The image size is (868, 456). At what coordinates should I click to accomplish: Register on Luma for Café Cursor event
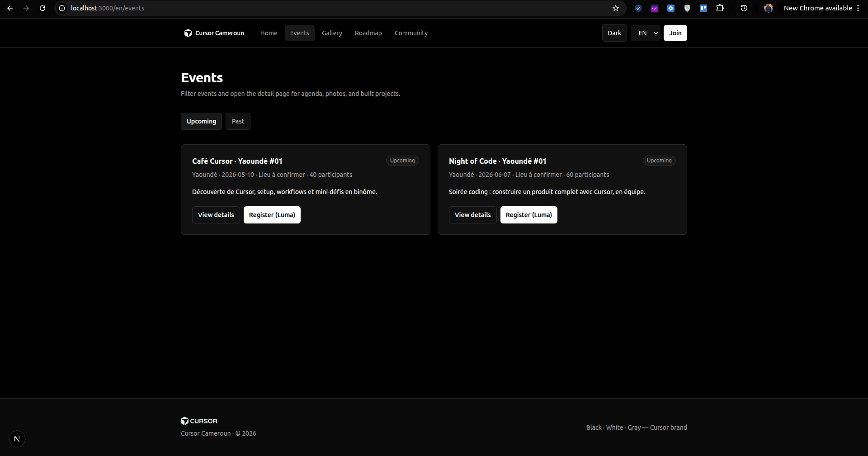272,215
